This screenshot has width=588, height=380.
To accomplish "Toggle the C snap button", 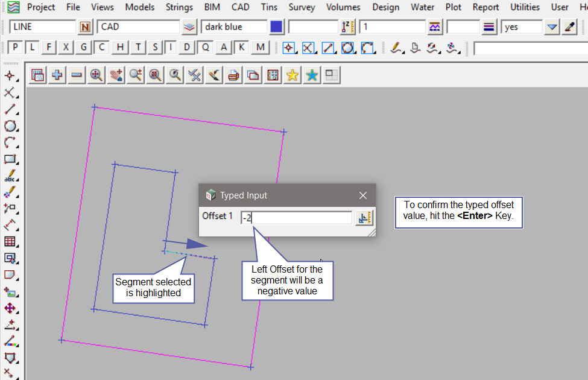I will (102, 48).
